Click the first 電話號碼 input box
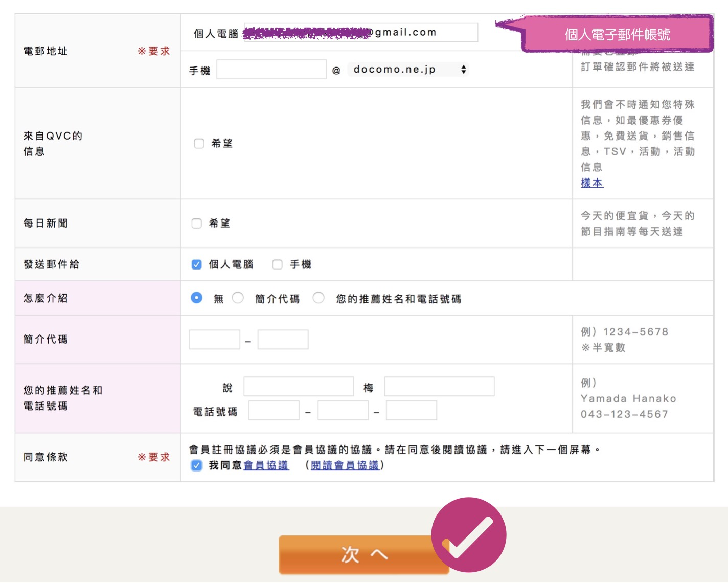Image resolution: width=728 pixels, height=583 pixels. [x=274, y=411]
